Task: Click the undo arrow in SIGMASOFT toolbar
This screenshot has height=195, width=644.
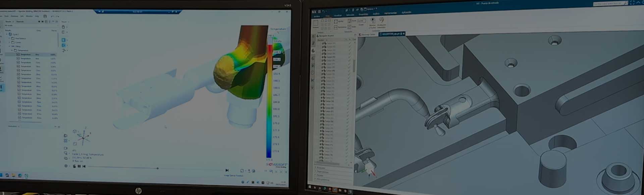Action: point(52,16)
